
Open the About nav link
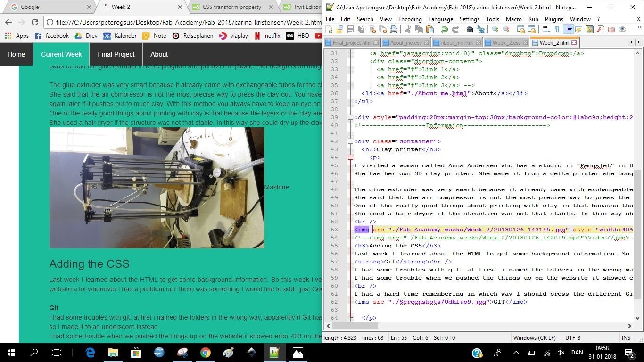coord(159,54)
